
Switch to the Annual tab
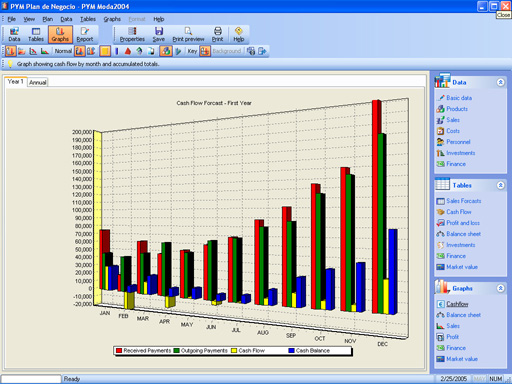coord(38,82)
